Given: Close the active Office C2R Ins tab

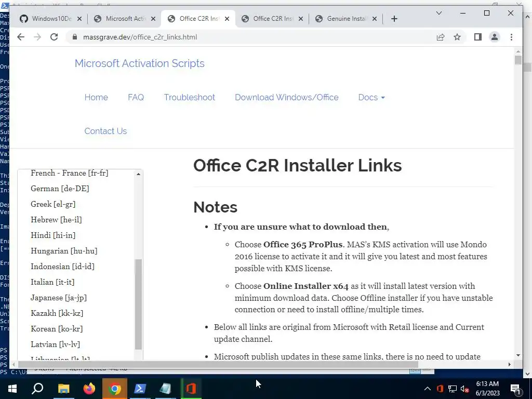Looking at the screenshot, I should pos(227,19).
